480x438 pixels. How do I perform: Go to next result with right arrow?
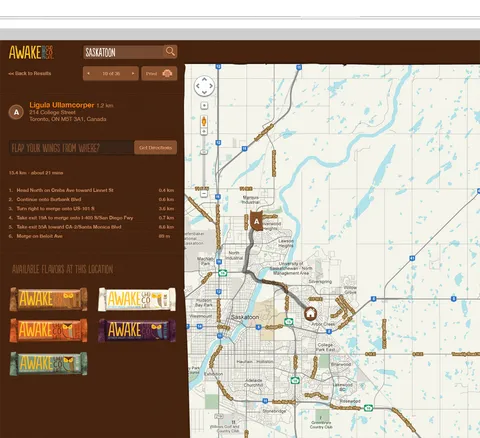[133, 73]
